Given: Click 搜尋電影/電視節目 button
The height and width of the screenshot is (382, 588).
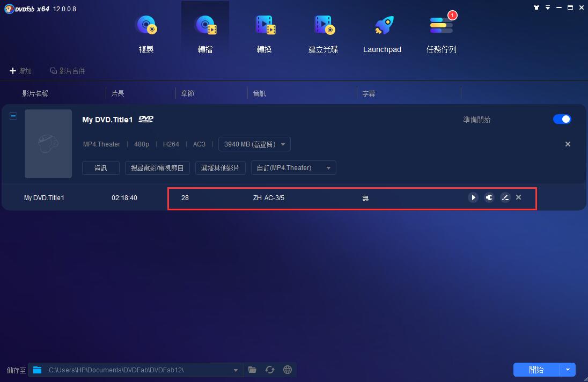Looking at the screenshot, I should [157, 168].
